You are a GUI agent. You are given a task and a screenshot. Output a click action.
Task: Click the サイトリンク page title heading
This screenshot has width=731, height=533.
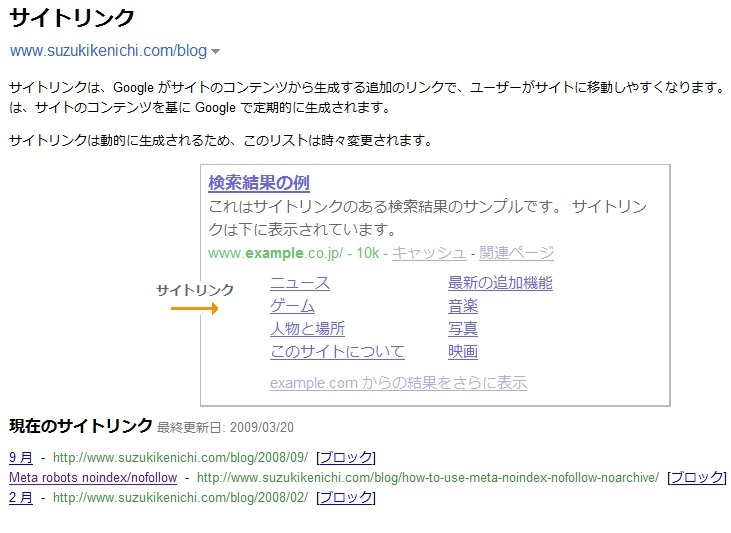(x=72, y=18)
